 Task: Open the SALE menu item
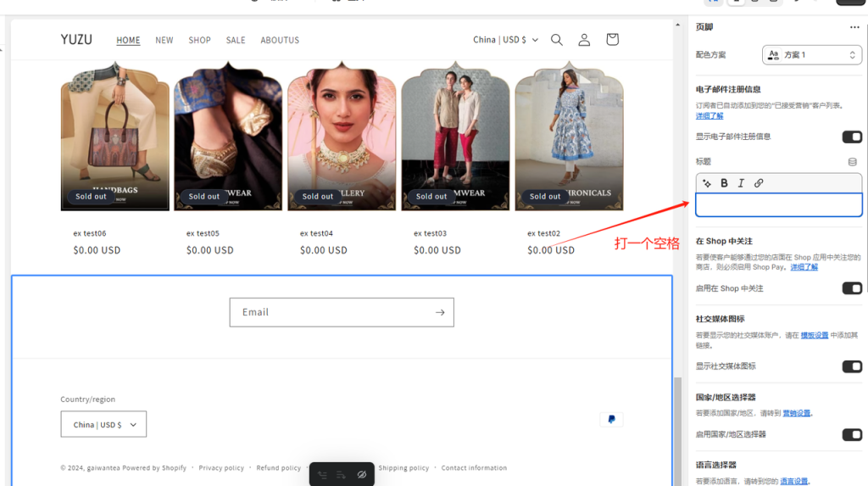click(236, 41)
